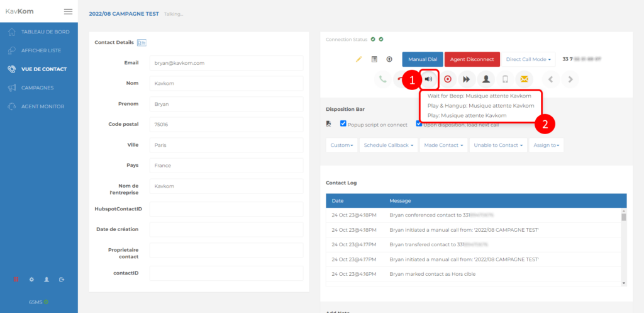Toggle the hamburger menu next to KavKom logo
Image resolution: width=644 pixels, height=313 pixels.
coord(68,11)
